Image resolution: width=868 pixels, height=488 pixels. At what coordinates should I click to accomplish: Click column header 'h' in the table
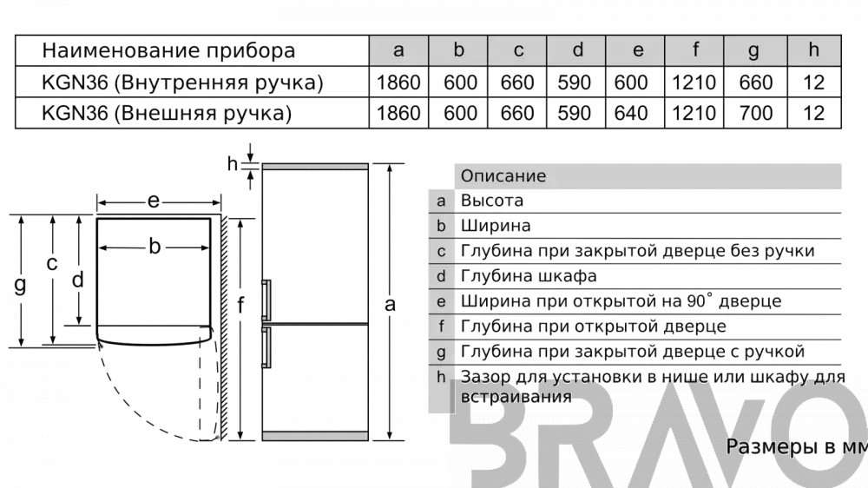pyautogui.click(x=814, y=50)
